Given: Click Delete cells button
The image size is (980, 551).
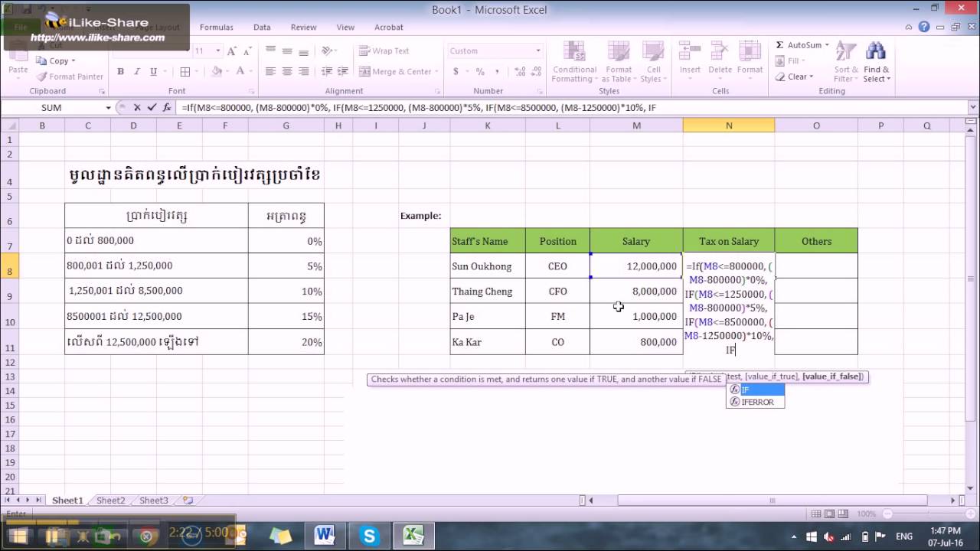Looking at the screenshot, I should 720,62.
